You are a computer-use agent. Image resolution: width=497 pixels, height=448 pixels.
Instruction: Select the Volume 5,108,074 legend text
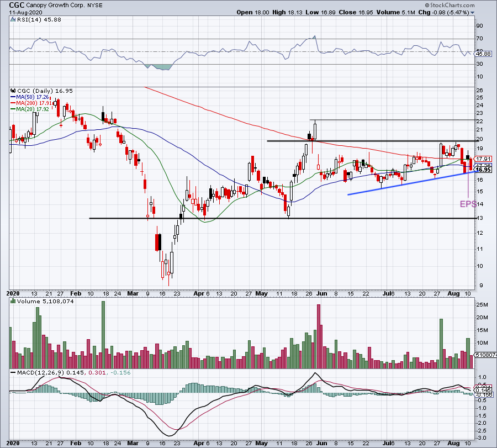45,302
